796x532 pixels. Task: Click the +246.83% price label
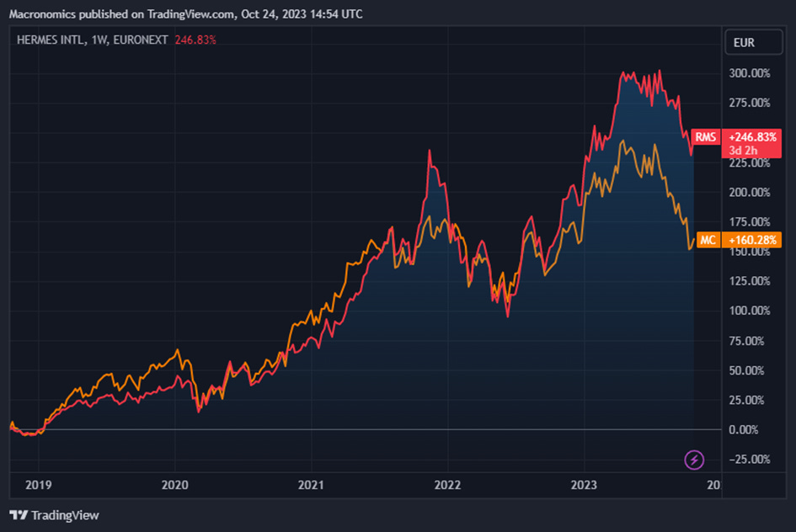coord(752,137)
